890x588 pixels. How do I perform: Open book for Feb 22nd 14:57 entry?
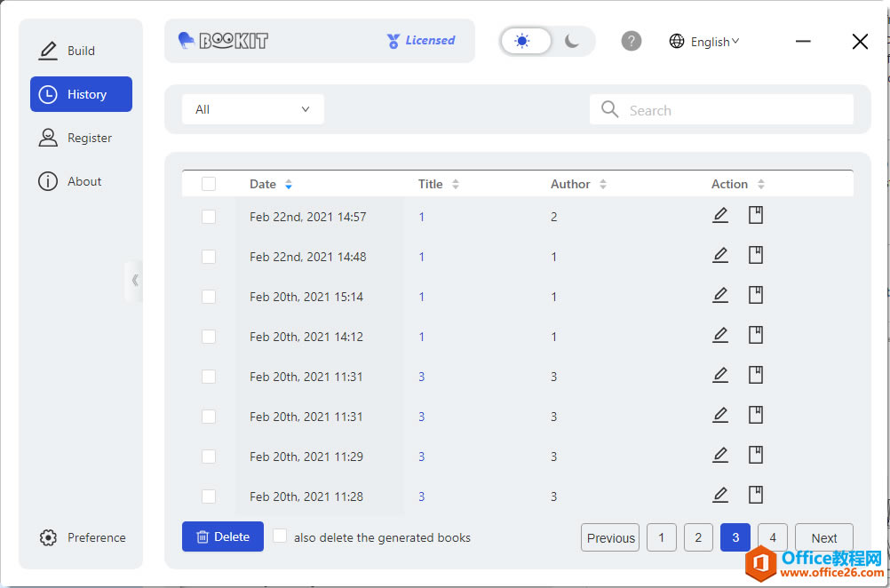(756, 216)
